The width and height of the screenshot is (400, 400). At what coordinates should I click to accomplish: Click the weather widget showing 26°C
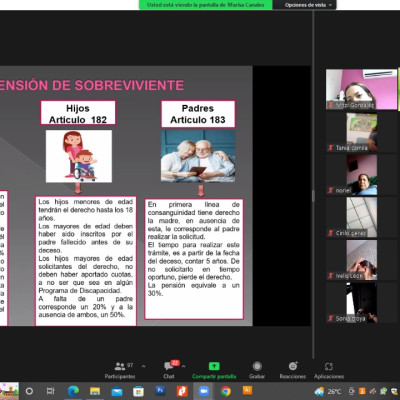(x=328, y=391)
